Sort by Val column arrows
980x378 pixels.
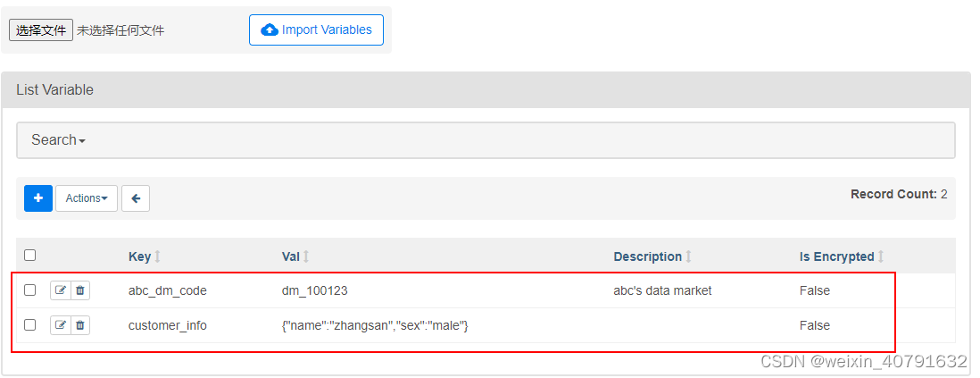pyautogui.click(x=306, y=256)
